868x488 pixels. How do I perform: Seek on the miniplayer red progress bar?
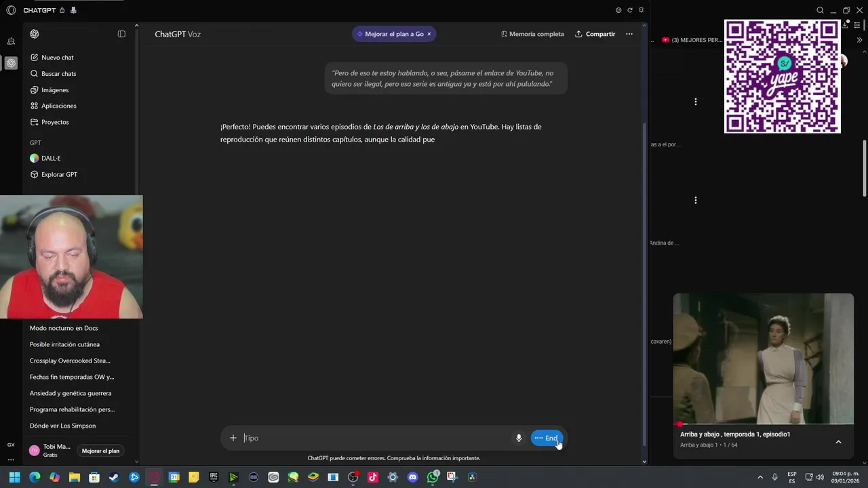pos(763,424)
